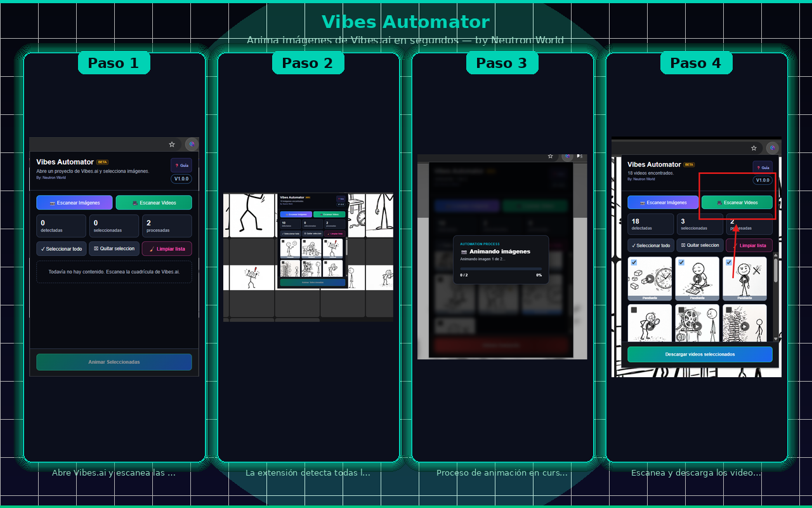Open the Vibes Automator extension icon in Paso 1
Screen dimensions: 812x508
click(x=192, y=144)
